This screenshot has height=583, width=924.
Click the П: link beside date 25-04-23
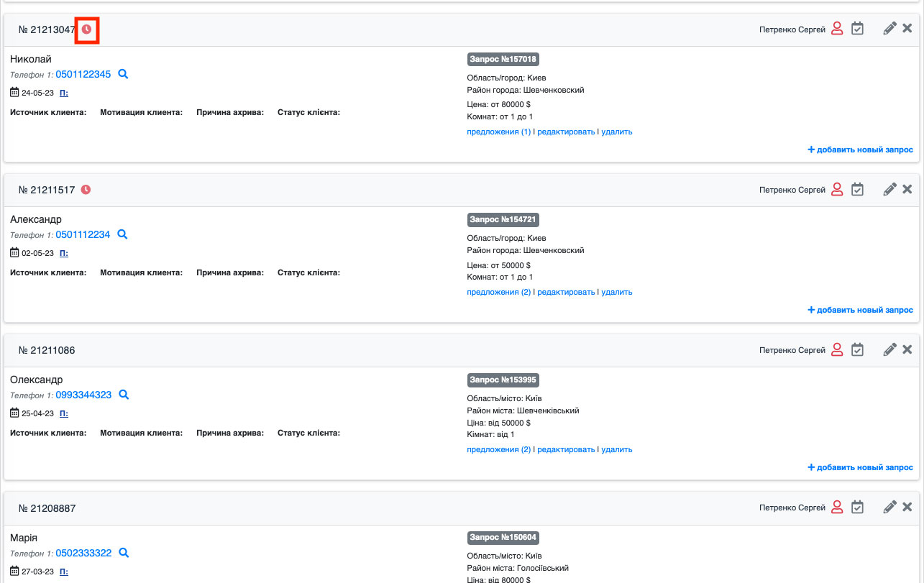click(x=63, y=413)
